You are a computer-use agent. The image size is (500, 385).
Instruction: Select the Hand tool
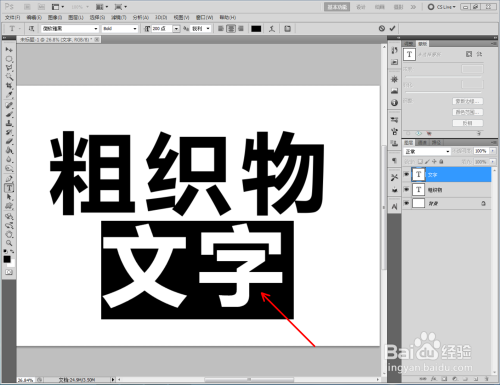pos(9,234)
